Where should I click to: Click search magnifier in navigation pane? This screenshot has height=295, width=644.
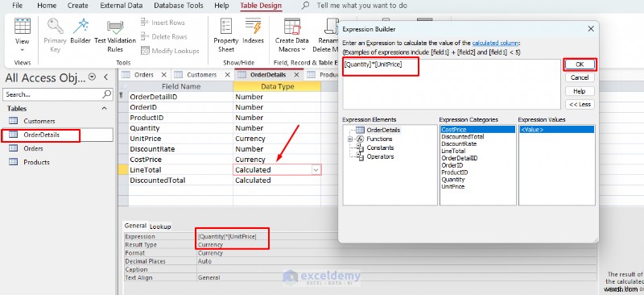click(107, 94)
